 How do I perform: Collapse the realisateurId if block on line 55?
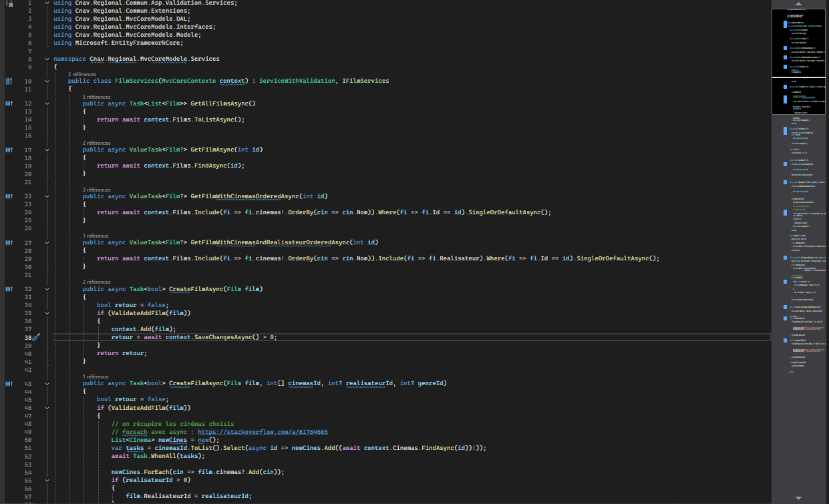coord(46,480)
